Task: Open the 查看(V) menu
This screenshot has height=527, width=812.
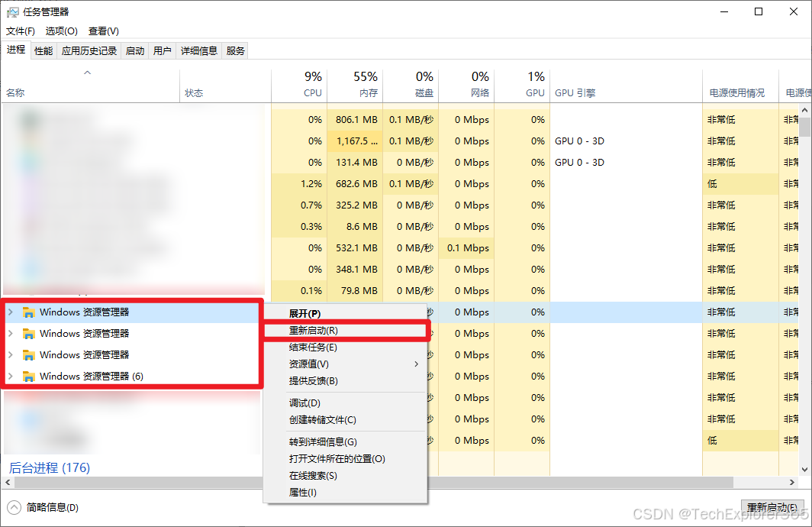Action: pos(104,31)
